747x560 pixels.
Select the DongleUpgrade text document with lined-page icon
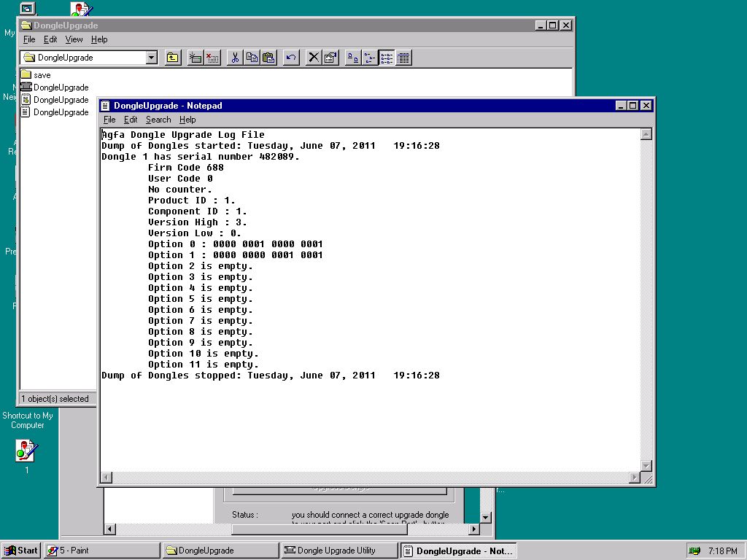(26, 112)
